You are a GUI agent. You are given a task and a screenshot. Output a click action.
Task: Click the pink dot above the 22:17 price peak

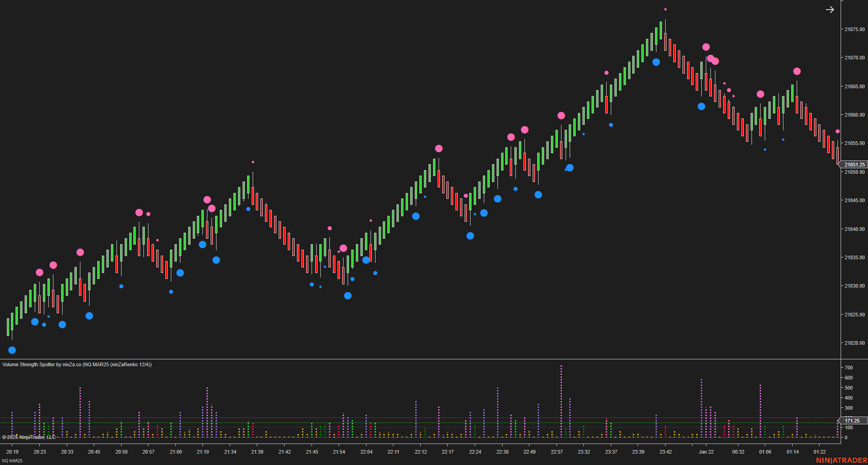tap(439, 148)
